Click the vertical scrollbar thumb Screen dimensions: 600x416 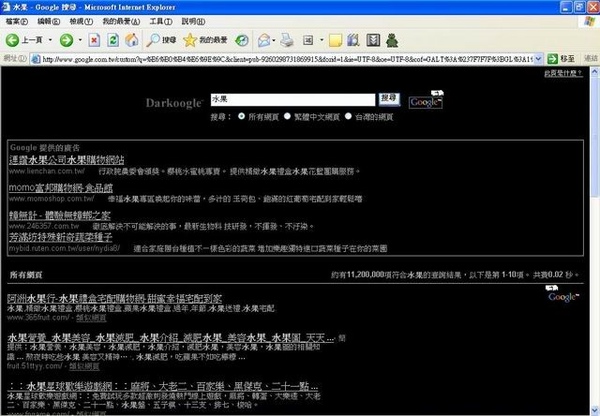click(595, 136)
